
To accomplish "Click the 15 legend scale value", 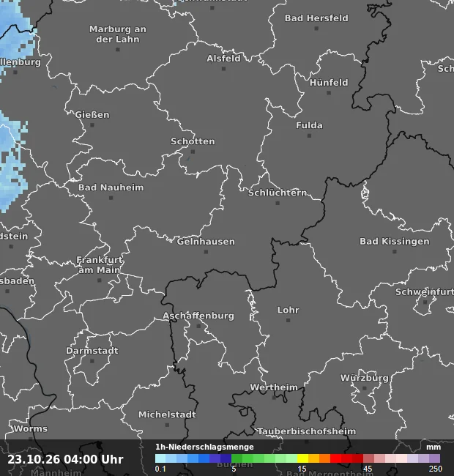I will pos(302,469).
